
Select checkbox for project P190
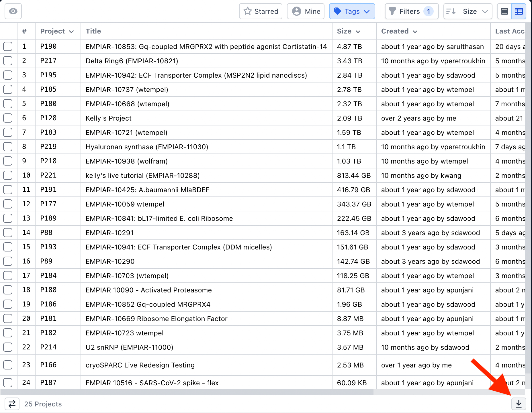coord(8,46)
